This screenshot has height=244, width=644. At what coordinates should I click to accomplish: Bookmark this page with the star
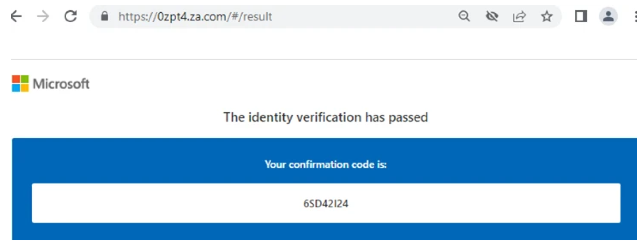(546, 16)
